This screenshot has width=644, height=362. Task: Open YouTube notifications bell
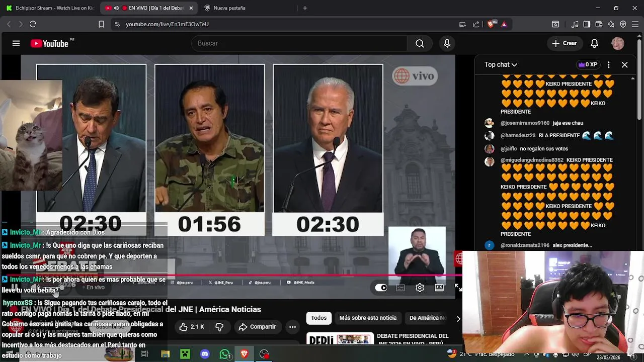point(594,44)
